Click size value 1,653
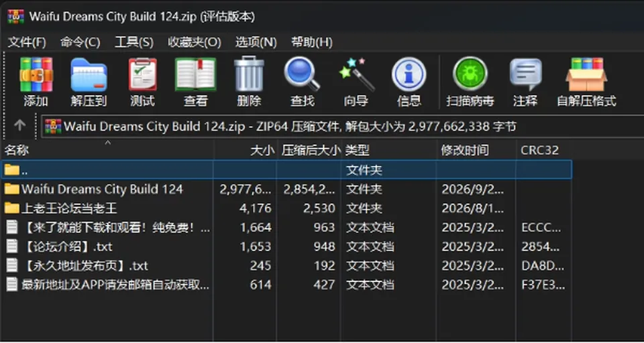 (x=255, y=247)
